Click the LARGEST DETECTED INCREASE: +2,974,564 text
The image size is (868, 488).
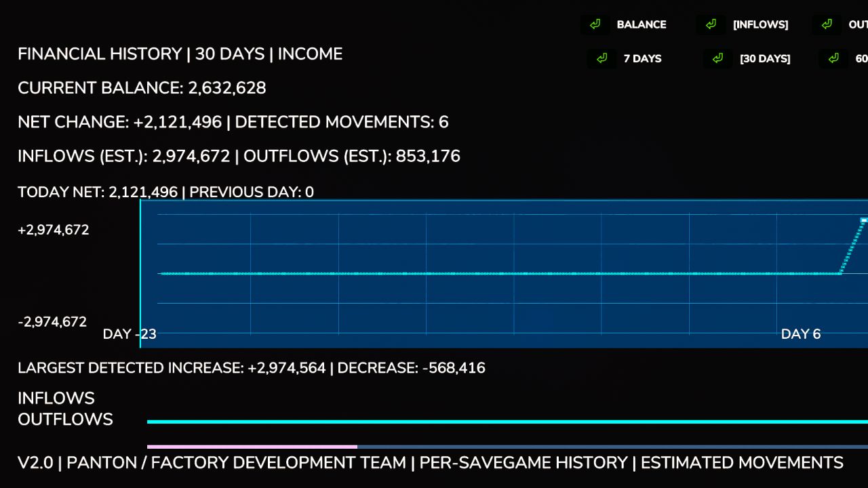coord(172,368)
